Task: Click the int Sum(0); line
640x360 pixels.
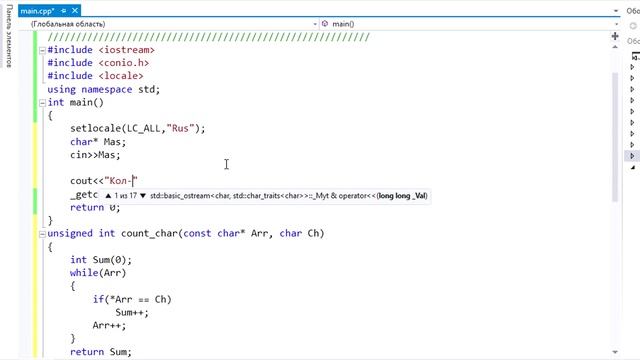Action: point(101,260)
